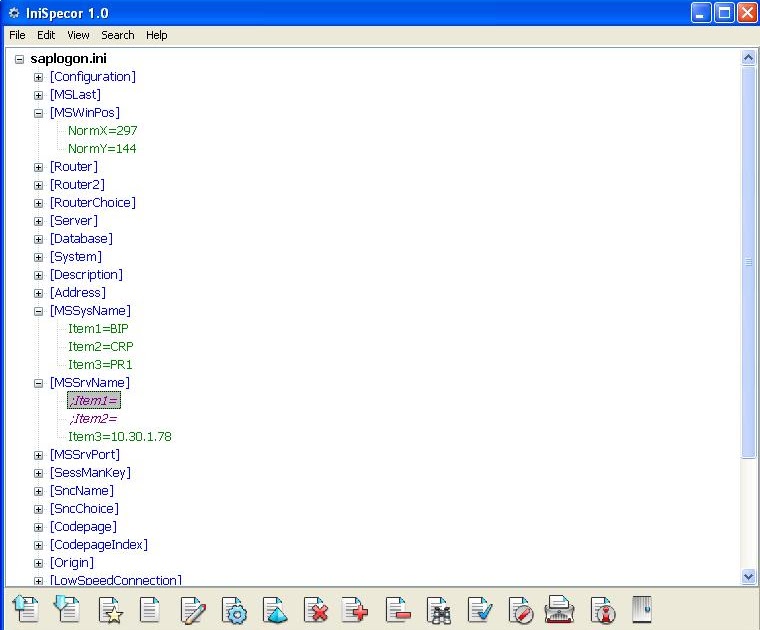760x630 pixels.
Task: Click the scrollbar up arrow
Action: pos(748,58)
